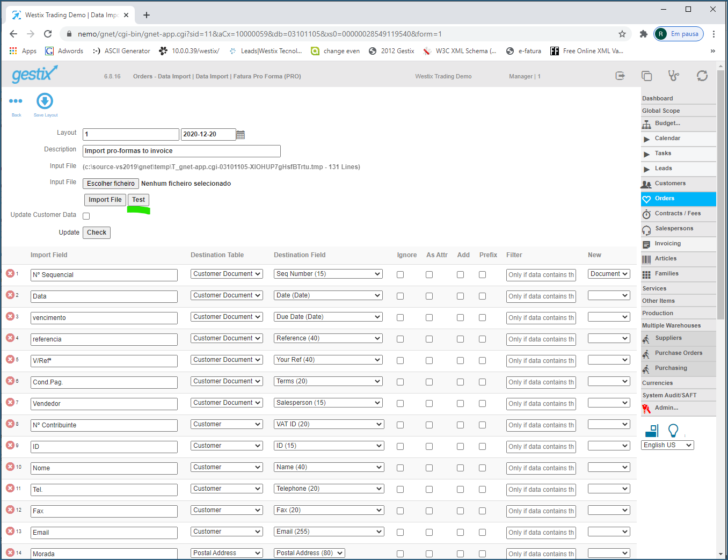Remove import field row 1 Nº Sequencial
The image size is (728, 560).
10,273
